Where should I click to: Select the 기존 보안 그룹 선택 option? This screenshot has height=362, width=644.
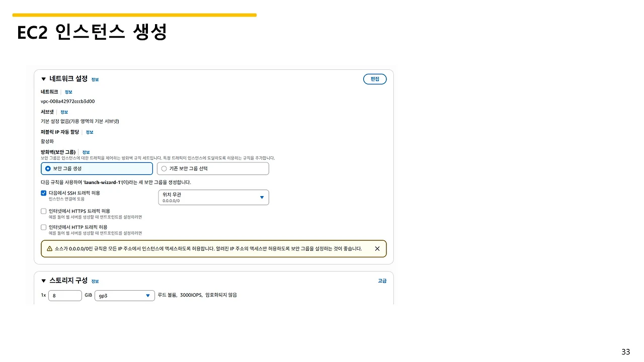coord(164,168)
